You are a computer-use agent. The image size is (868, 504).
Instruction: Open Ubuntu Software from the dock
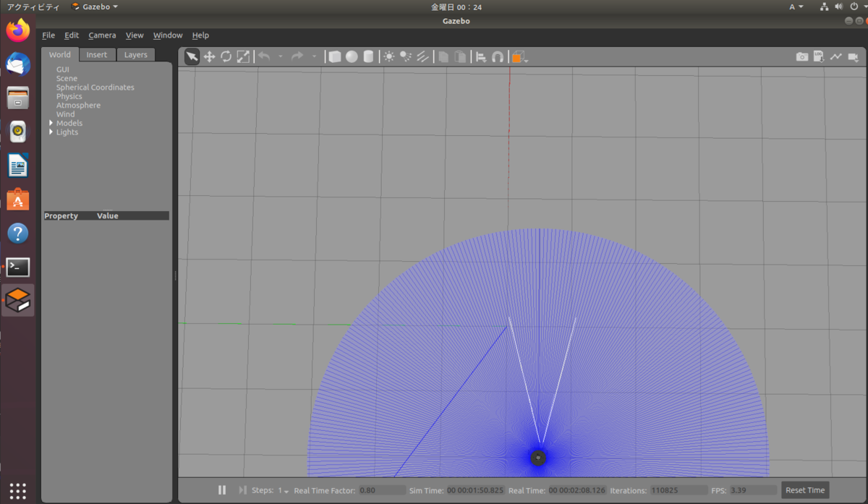[18, 200]
